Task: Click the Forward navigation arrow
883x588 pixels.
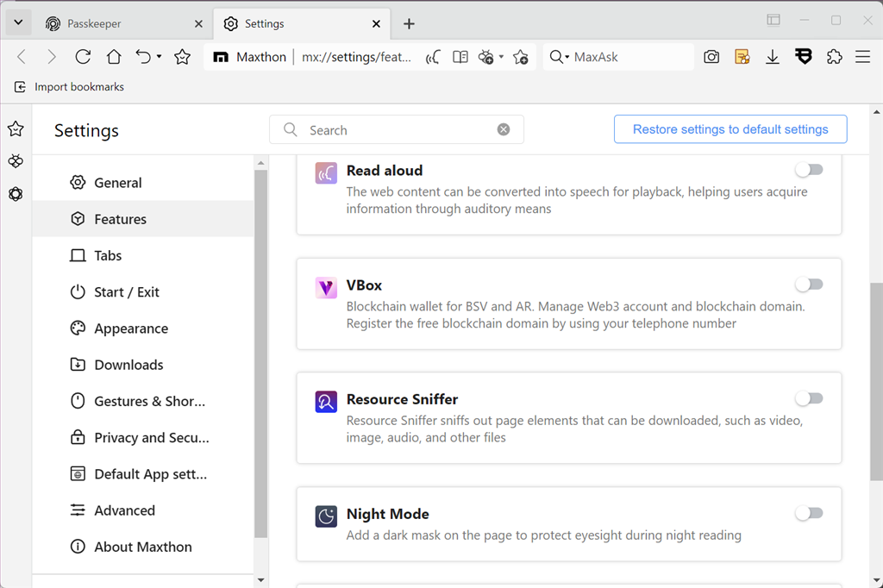Action: (x=51, y=57)
